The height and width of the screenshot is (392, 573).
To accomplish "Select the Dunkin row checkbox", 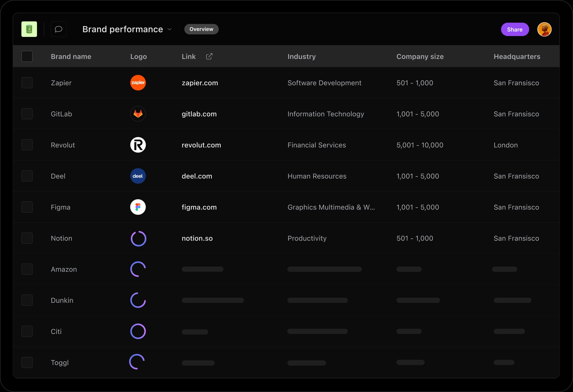I will click(27, 300).
